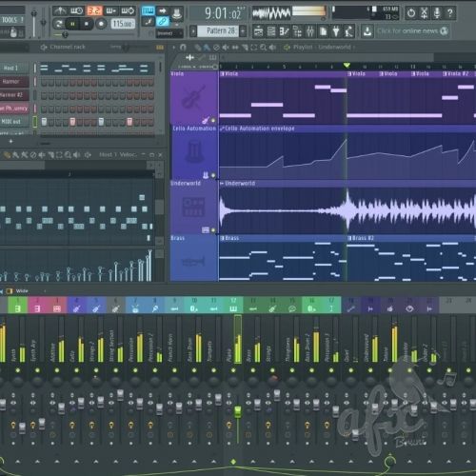Image resolution: width=476 pixels, height=476 pixels.
Task: Click the stop button in the transport panel
Action: 87,24
